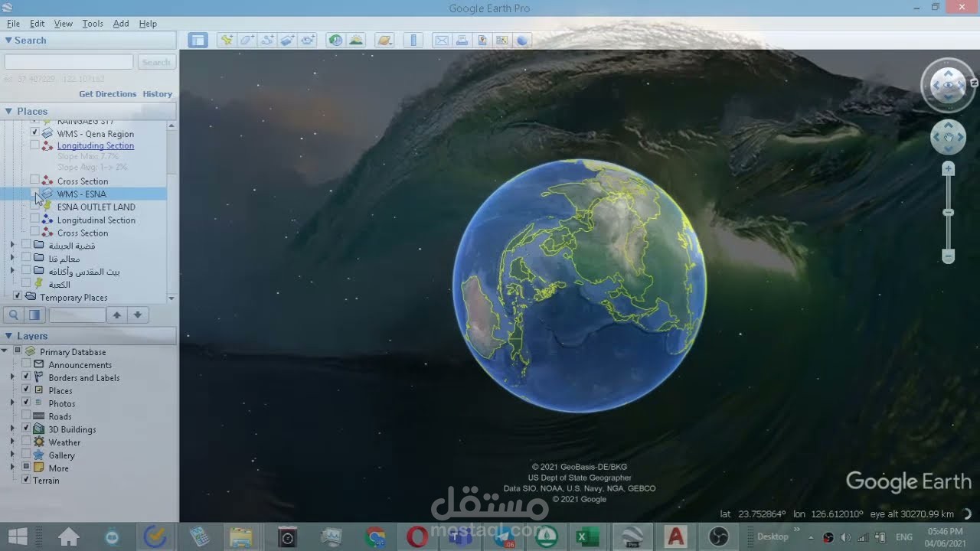The width and height of the screenshot is (980, 551).
Task: Open Excel from the taskbar
Action: (x=588, y=537)
